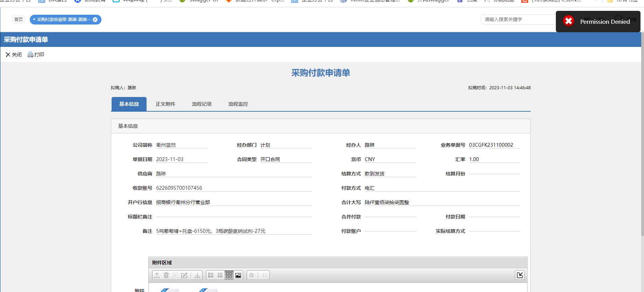Switch to the 流程记录 tab
Viewport: 644px width, 292px height.
click(x=202, y=104)
